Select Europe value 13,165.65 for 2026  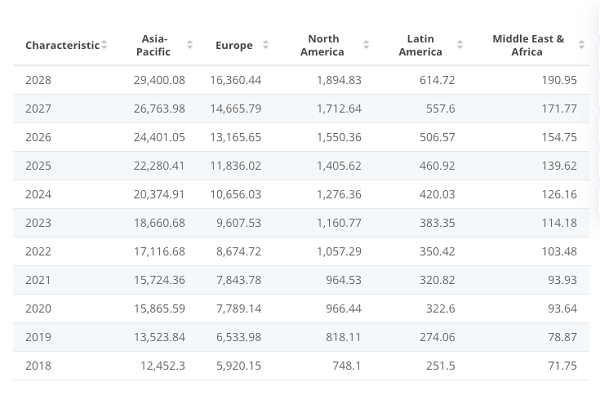[236, 137]
